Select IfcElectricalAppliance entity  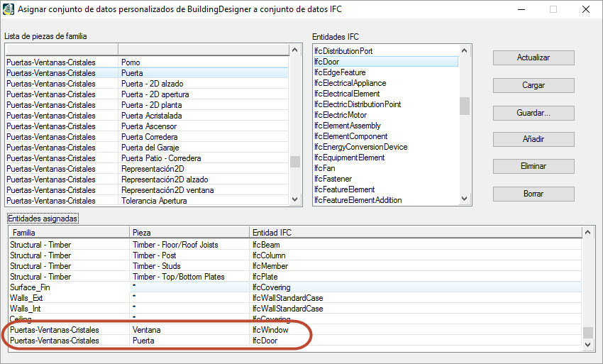pyautogui.click(x=386, y=83)
